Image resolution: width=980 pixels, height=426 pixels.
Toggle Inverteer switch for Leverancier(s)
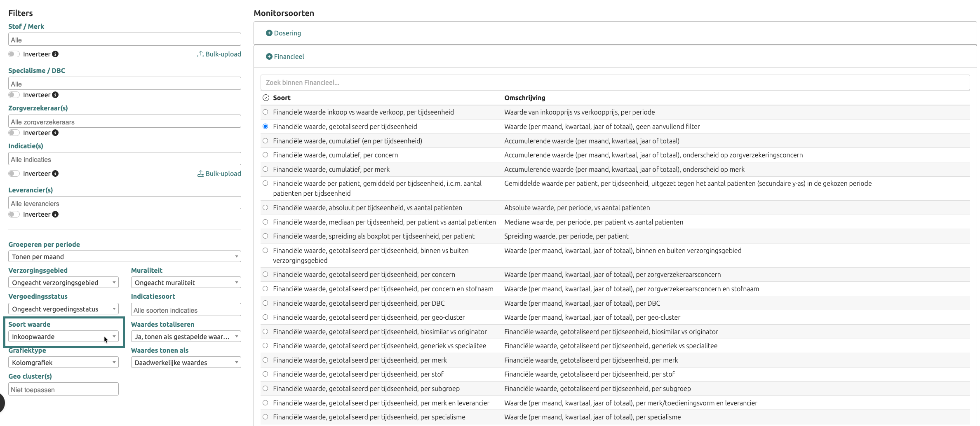(x=14, y=214)
